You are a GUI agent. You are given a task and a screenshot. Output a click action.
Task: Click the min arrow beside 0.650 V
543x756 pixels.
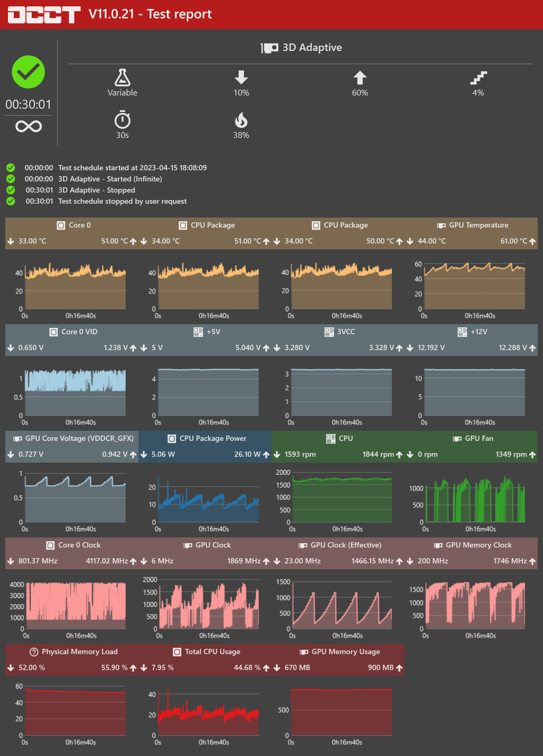click(x=11, y=348)
